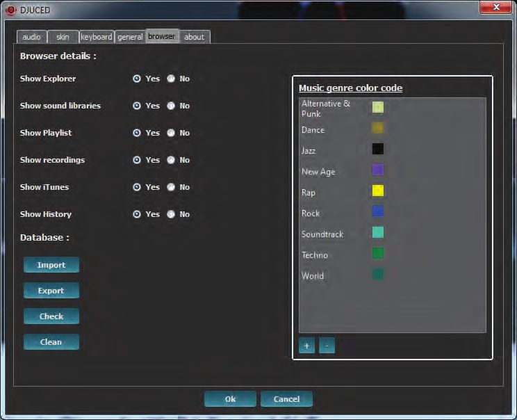The image size is (517, 420).
Task: Open Alternative & Punk color swatch
Action: pyautogui.click(x=378, y=107)
